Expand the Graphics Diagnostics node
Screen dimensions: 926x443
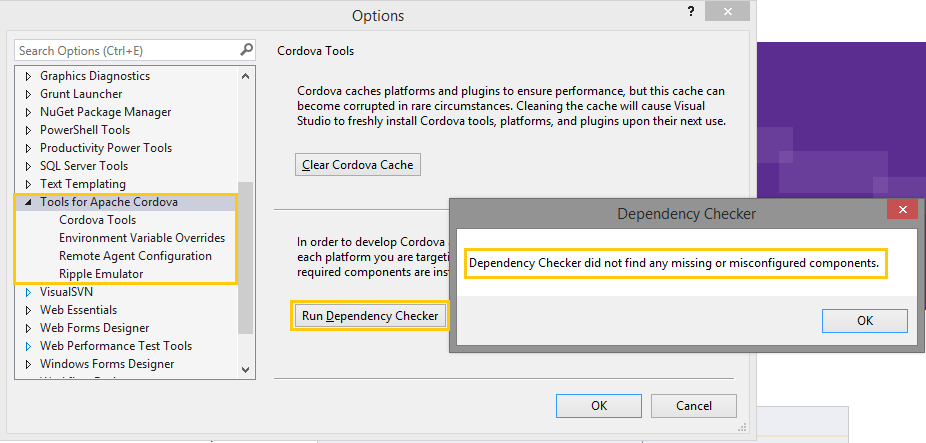tap(28, 76)
